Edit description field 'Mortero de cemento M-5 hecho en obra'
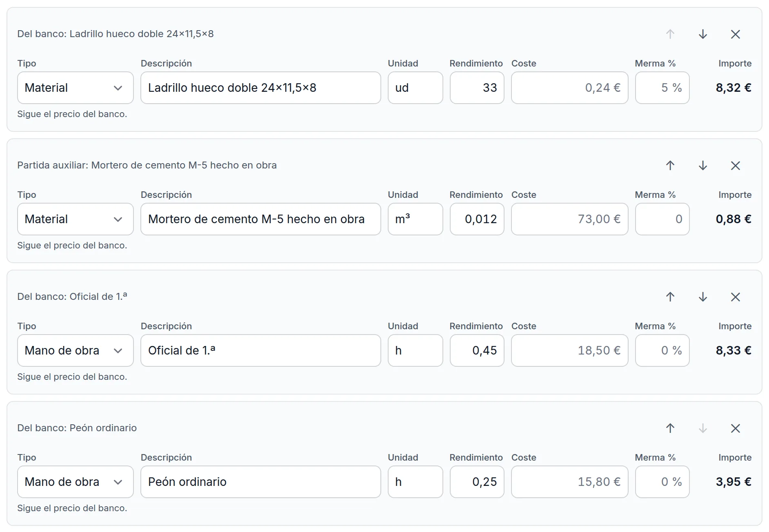This screenshot has height=532, width=769. [x=260, y=219]
